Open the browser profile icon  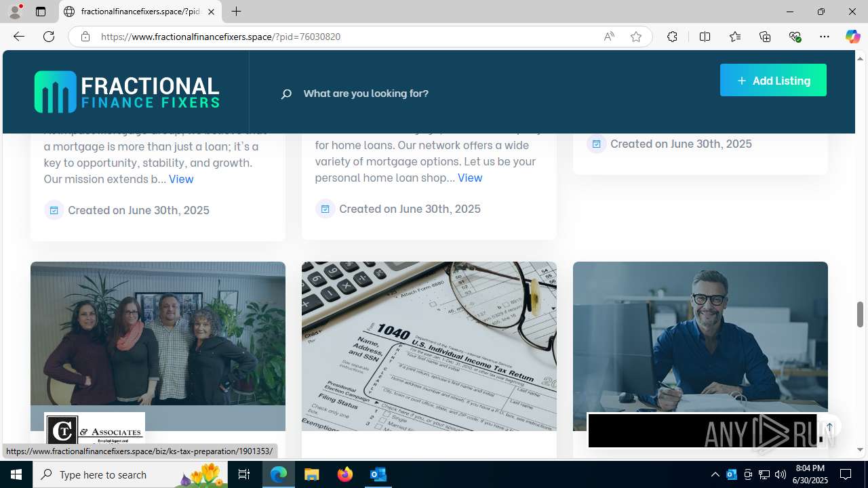click(x=15, y=12)
